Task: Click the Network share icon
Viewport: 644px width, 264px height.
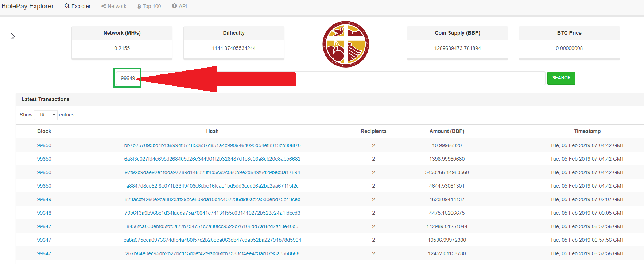Action: point(104,6)
